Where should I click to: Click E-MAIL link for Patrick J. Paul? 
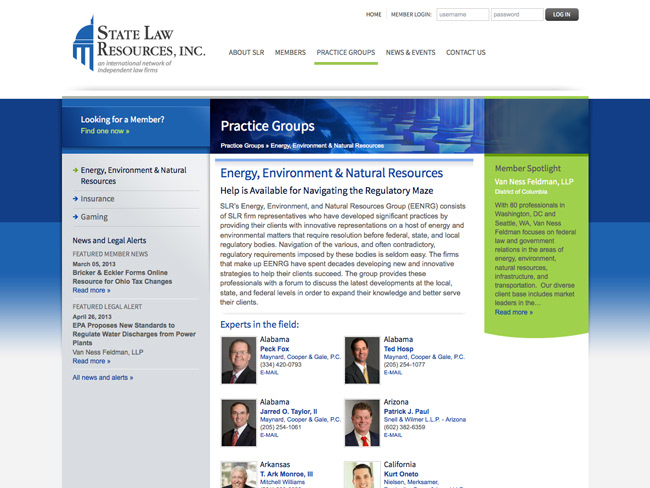tap(393, 435)
